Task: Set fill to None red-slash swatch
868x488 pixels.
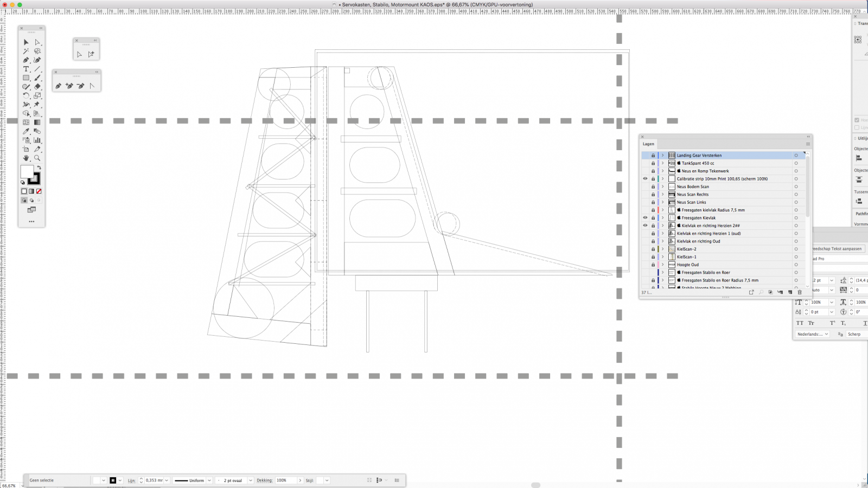Action: click(x=39, y=191)
